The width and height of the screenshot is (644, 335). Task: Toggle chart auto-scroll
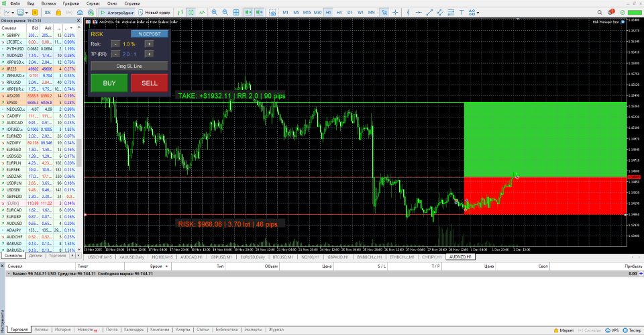click(x=248, y=12)
